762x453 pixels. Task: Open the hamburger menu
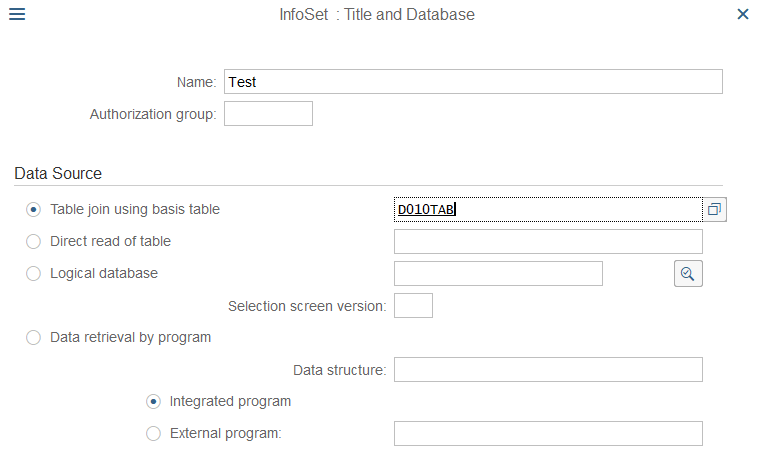pyautogui.click(x=17, y=14)
